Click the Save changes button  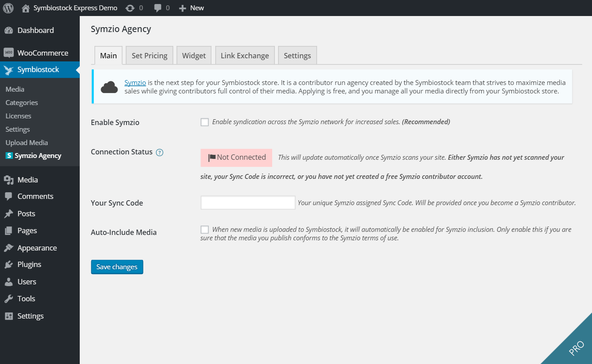pos(117,267)
